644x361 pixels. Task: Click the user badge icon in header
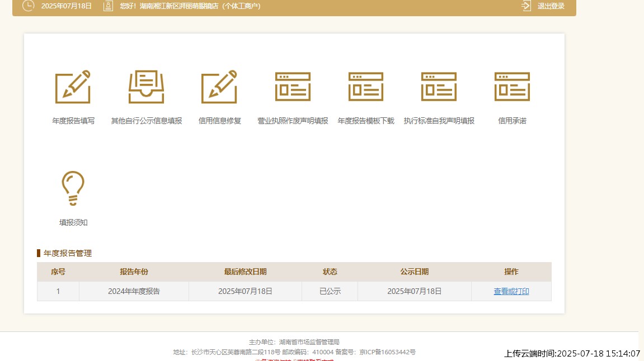108,6
